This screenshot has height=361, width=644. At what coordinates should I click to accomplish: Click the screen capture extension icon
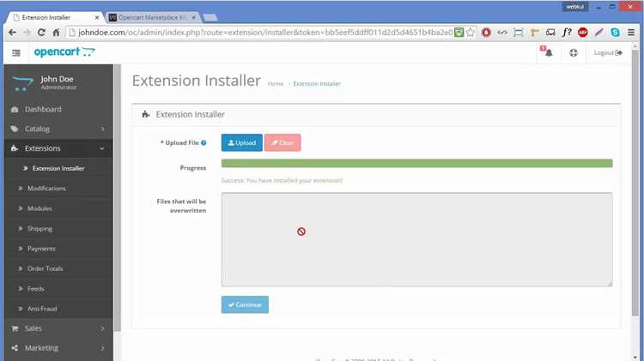[519, 32]
